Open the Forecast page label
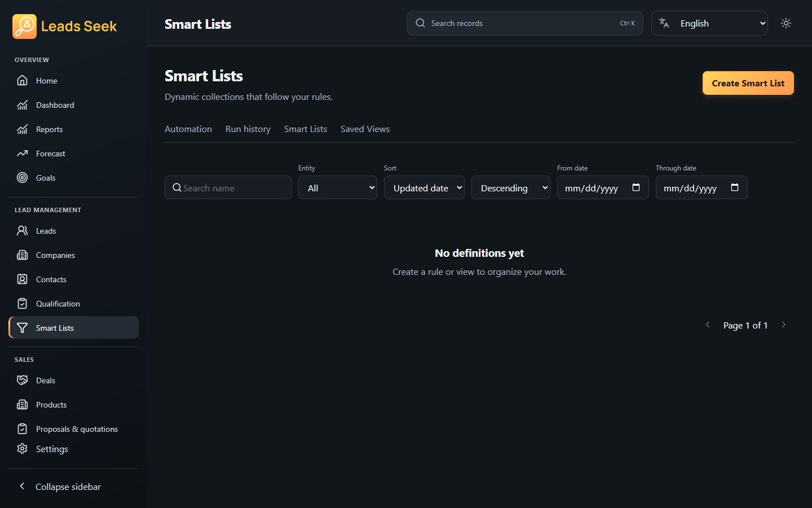This screenshot has height=508, width=812. (51, 154)
